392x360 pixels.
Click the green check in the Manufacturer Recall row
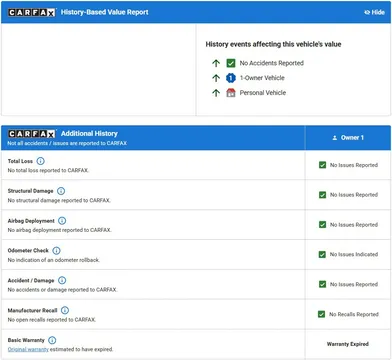coord(321,314)
